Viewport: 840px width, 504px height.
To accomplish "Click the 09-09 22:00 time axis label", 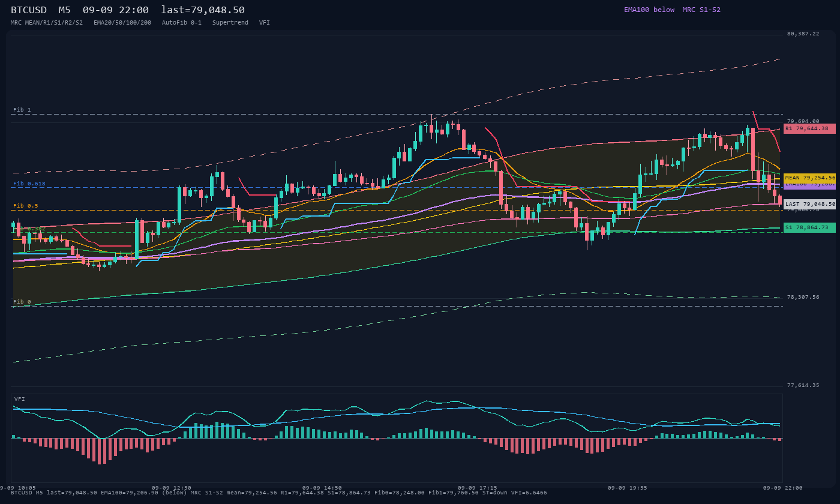I will [x=783, y=488].
